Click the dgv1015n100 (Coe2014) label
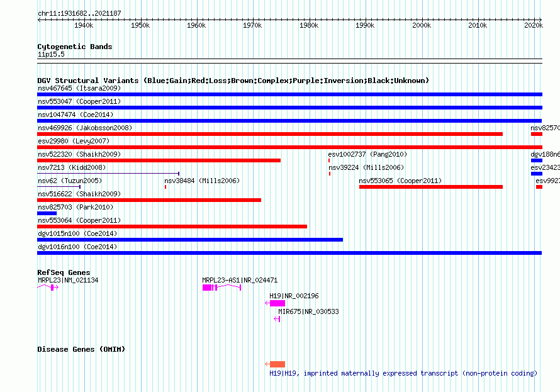The image size is (560, 392). pyautogui.click(x=77, y=233)
